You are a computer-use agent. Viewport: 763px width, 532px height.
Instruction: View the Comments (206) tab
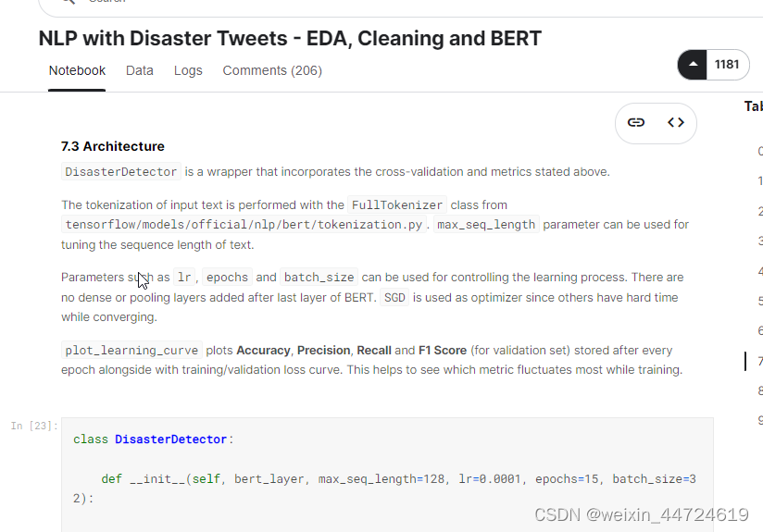(x=272, y=70)
